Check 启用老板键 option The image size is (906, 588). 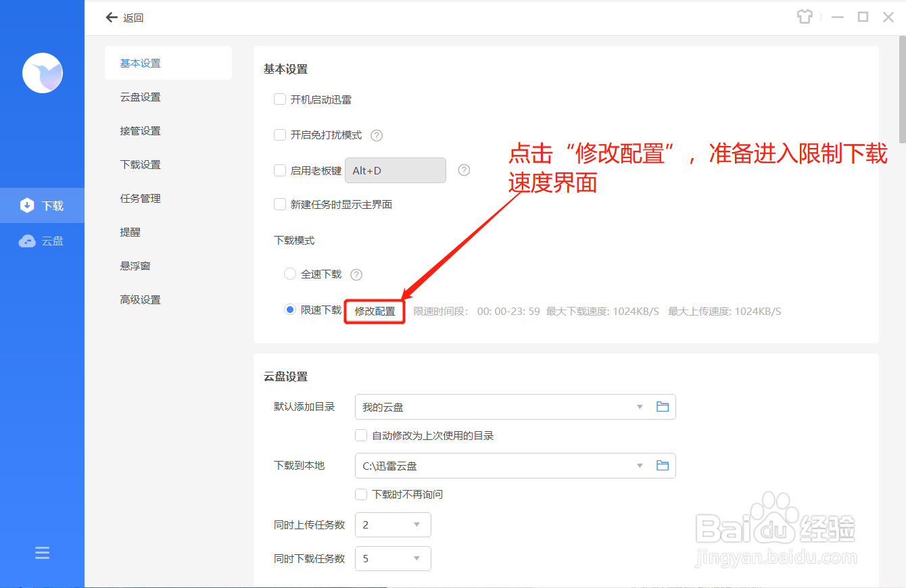click(279, 170)
